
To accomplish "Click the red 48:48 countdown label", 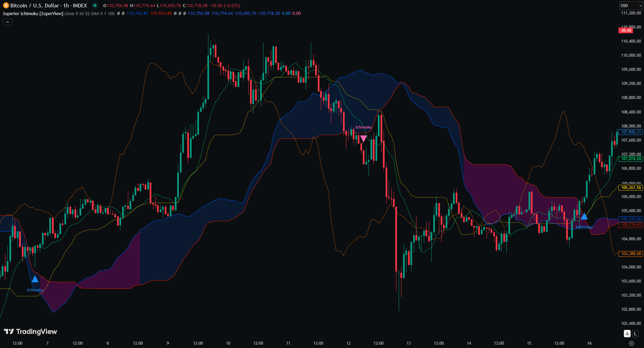I will (x=626, y=31).
